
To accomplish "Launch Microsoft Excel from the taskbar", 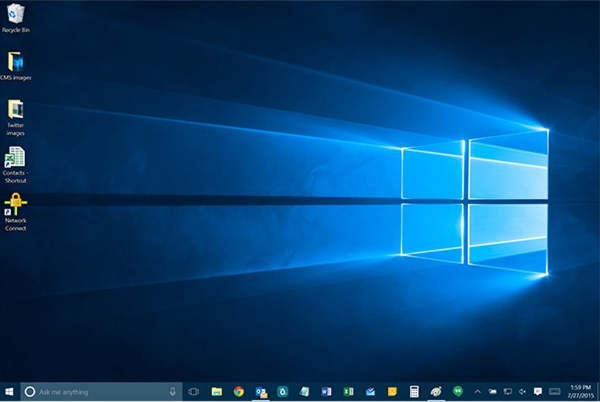I will (349, 392).
